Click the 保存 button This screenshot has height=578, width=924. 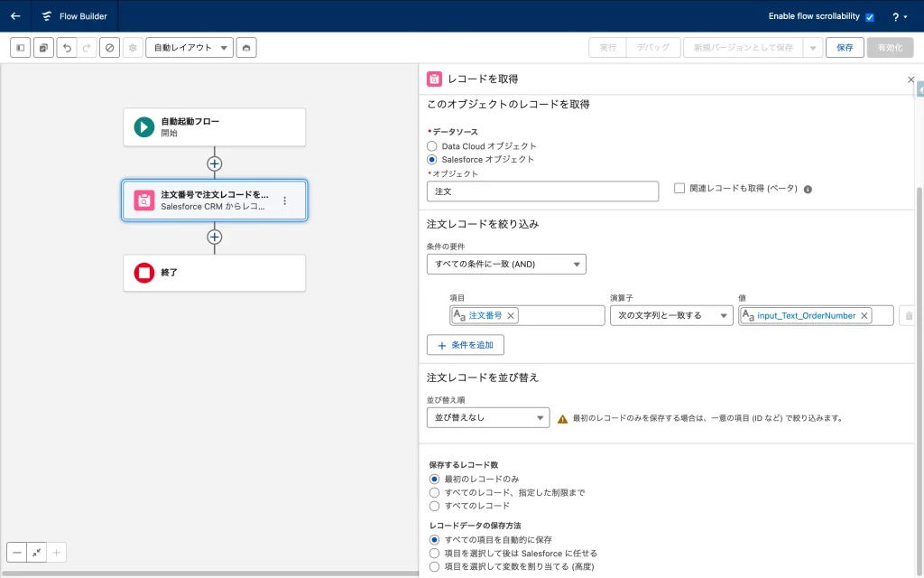click(x=845, y=48)
